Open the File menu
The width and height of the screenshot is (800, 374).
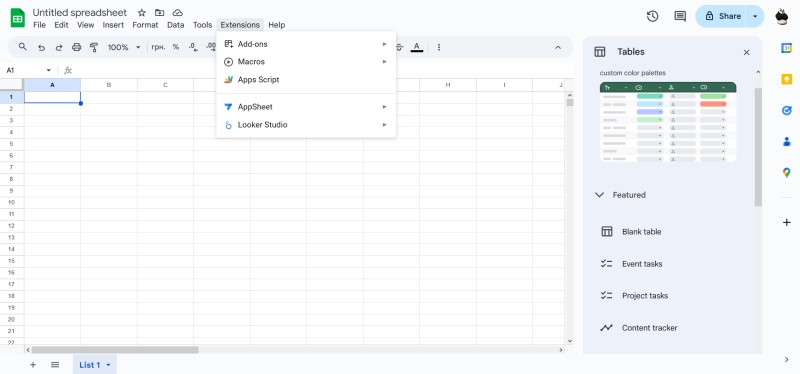click(39, 25)
